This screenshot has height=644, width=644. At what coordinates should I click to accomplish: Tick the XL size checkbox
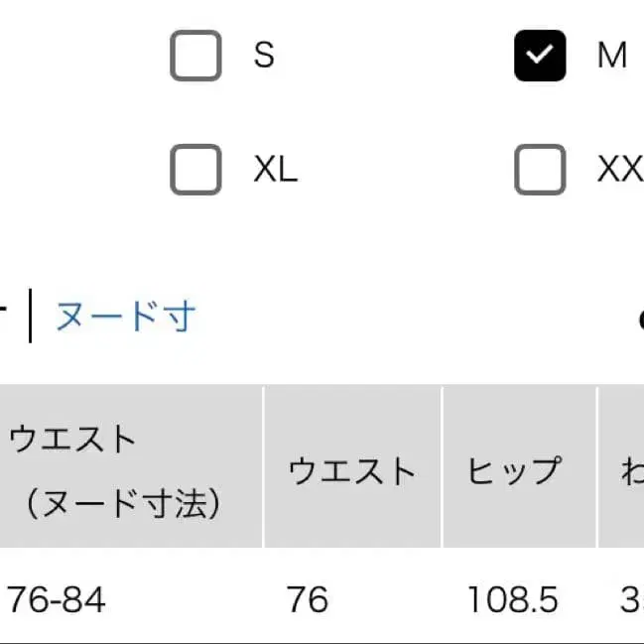point(195,170)
